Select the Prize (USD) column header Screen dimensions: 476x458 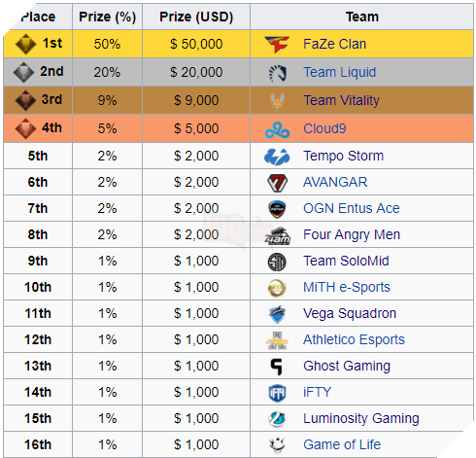click(x=196, y=17)
